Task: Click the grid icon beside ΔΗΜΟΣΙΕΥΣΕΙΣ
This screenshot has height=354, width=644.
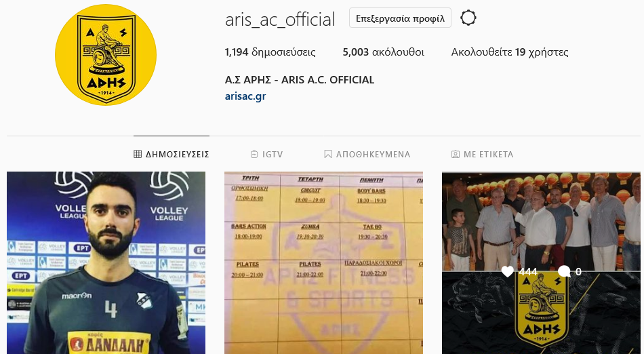Action: [x=138, y=154]
